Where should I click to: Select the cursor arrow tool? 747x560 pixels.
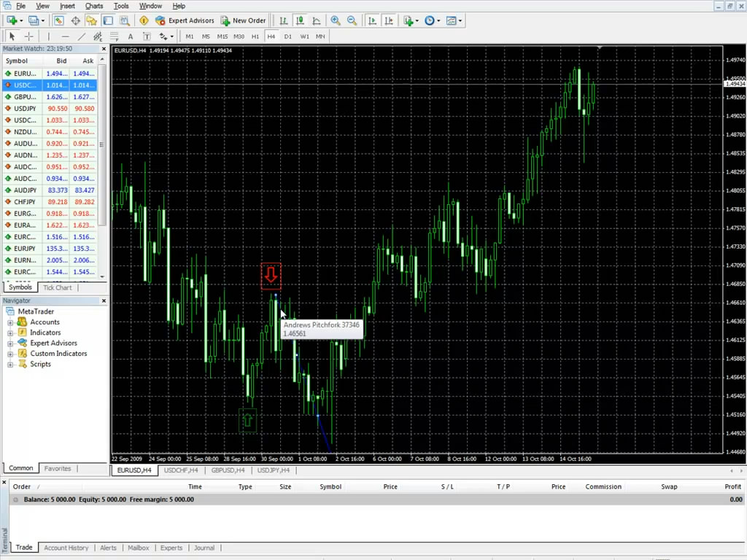[12, 36]
